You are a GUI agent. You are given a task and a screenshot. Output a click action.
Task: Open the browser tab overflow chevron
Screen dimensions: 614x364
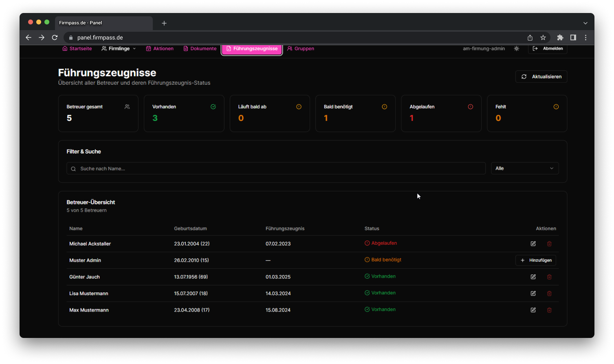(585, 23)
